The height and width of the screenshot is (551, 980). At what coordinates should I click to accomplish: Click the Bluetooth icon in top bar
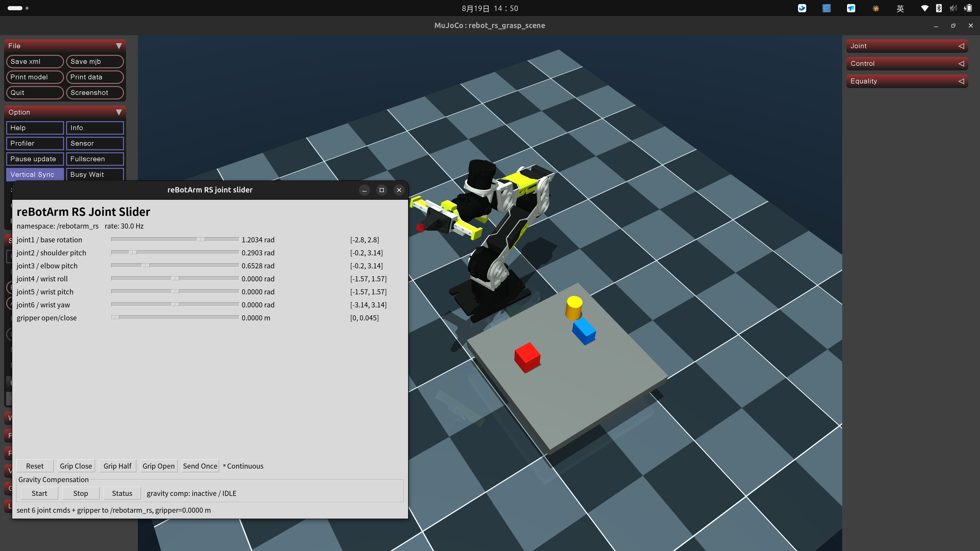tap(939, 8)
